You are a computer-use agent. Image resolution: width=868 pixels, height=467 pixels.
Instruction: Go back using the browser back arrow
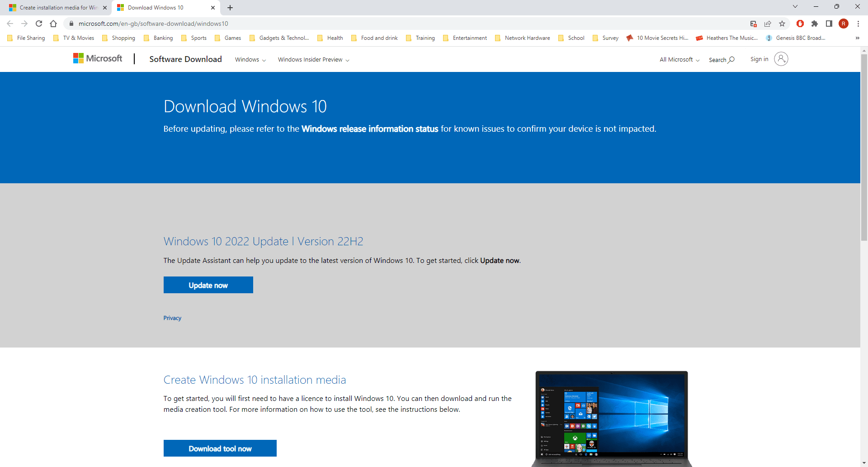pyautogui.click(x=10, y=24)
